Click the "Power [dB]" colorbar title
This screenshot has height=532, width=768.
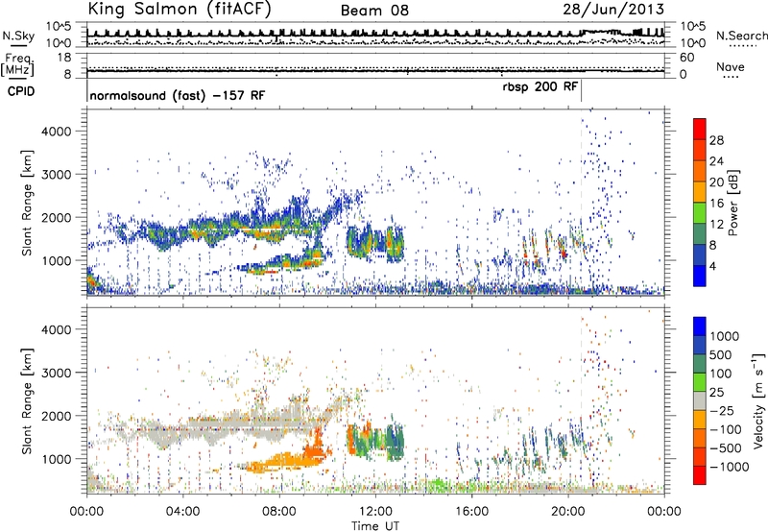tap(732, 203)
